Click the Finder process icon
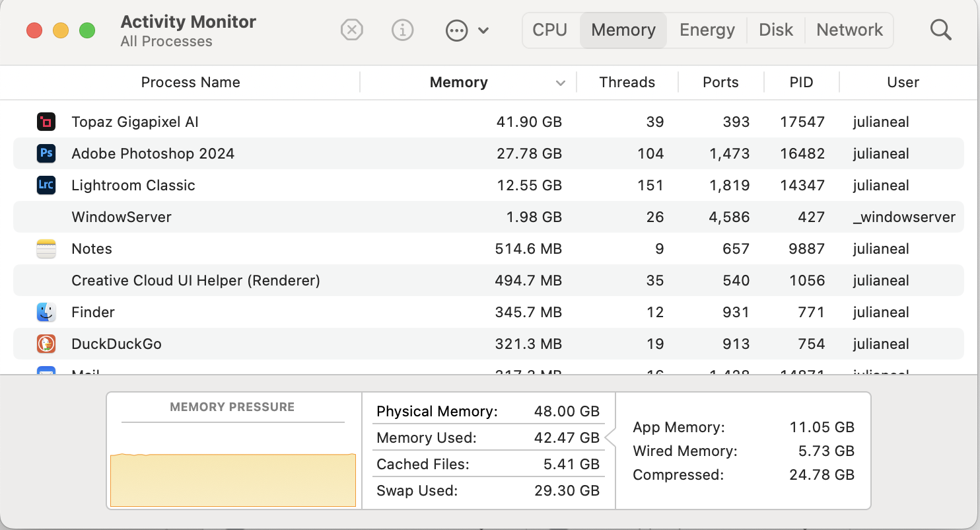Screen dimensions: 980x530 coord(46,312)
